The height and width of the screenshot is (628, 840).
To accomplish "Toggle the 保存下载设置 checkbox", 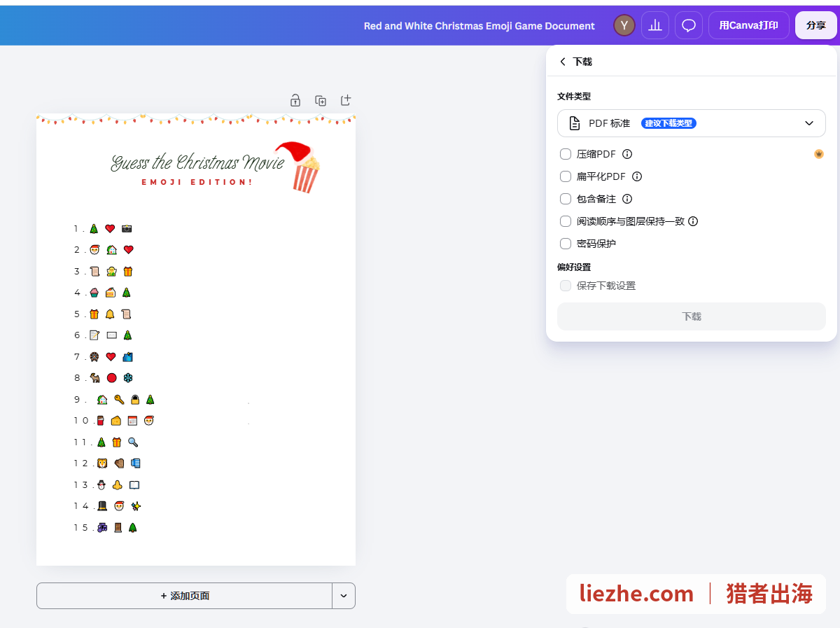I will [x=566, y=286].
